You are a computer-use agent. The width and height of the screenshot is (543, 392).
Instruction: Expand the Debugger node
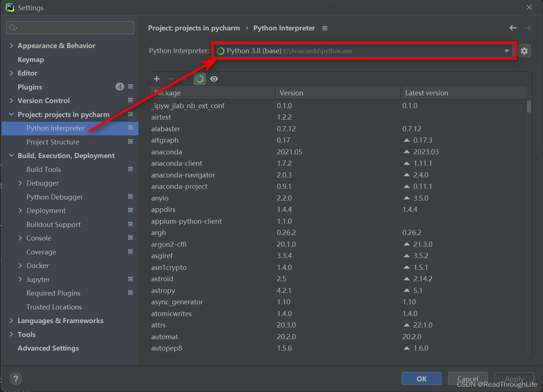click(x=20, y=183)
